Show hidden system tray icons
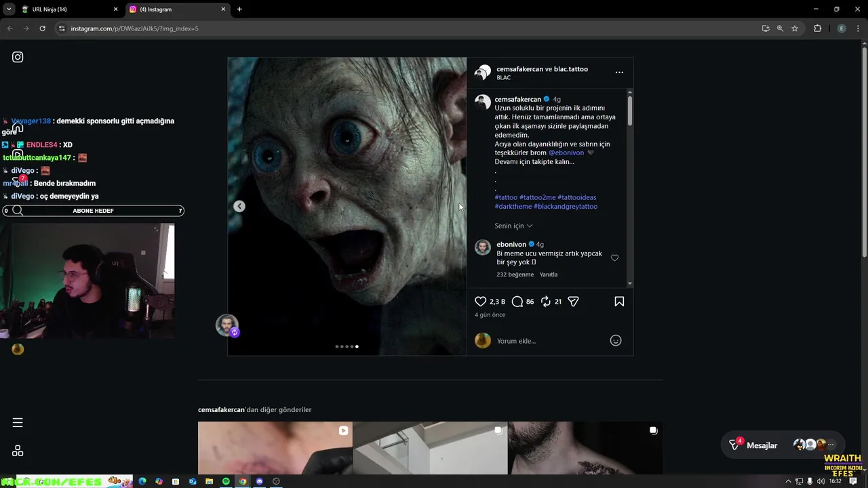 (x=788, y=481)
